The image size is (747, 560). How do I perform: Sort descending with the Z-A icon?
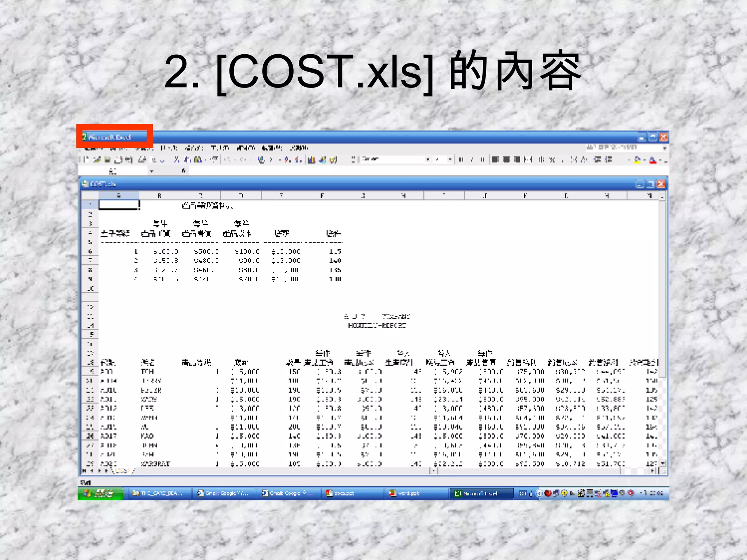[298, 159]
